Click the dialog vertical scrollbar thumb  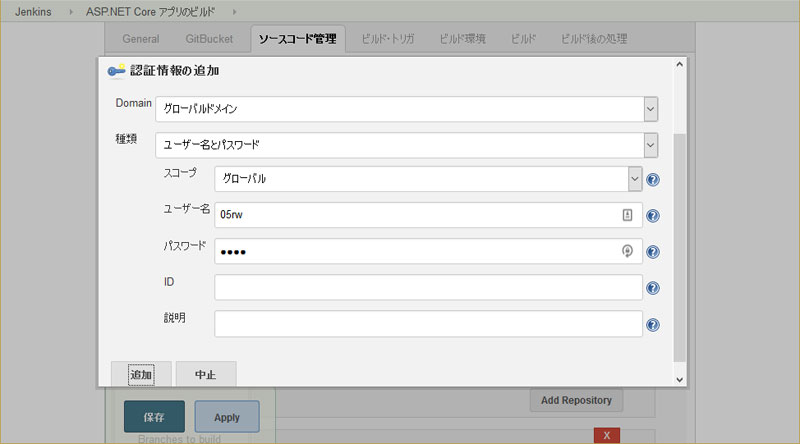click(x=680, y=248)
